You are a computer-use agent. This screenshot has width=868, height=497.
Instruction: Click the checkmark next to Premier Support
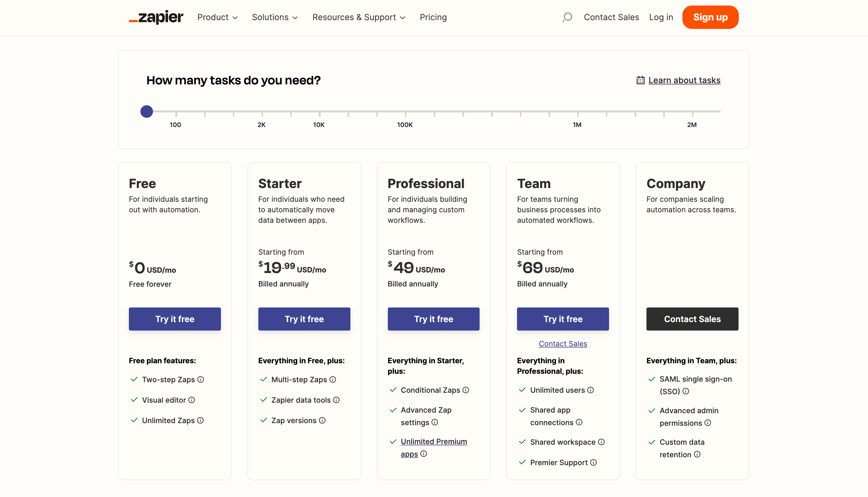click(522, 462)
